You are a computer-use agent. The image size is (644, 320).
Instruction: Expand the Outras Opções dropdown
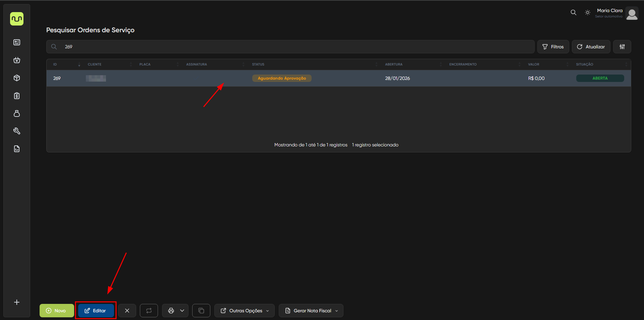245,311
